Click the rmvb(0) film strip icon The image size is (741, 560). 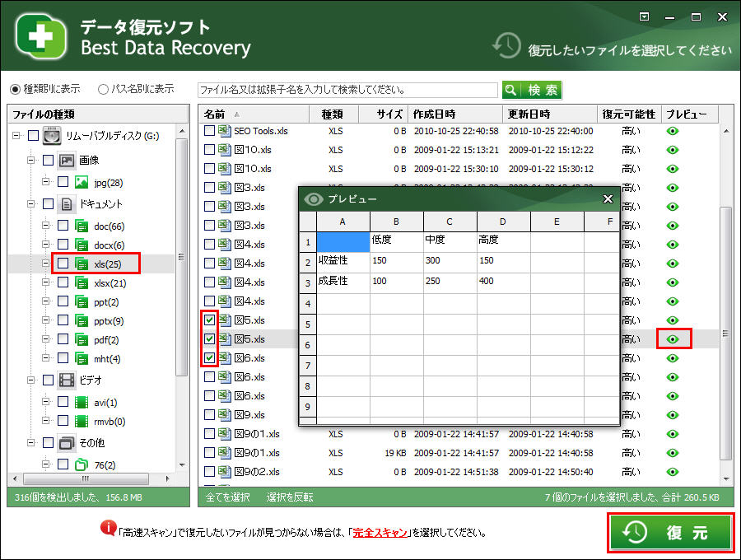(x=82, y=421)
